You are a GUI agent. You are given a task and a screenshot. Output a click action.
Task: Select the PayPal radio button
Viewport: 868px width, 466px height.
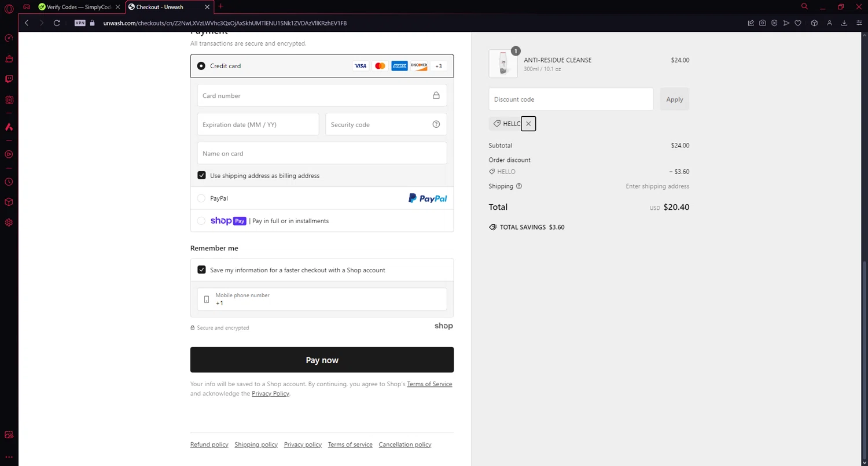201,198
